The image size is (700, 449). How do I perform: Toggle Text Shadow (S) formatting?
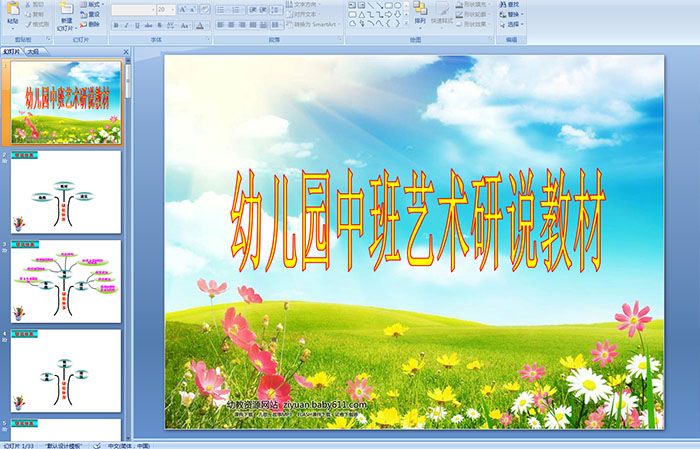[x=159, y=25]
